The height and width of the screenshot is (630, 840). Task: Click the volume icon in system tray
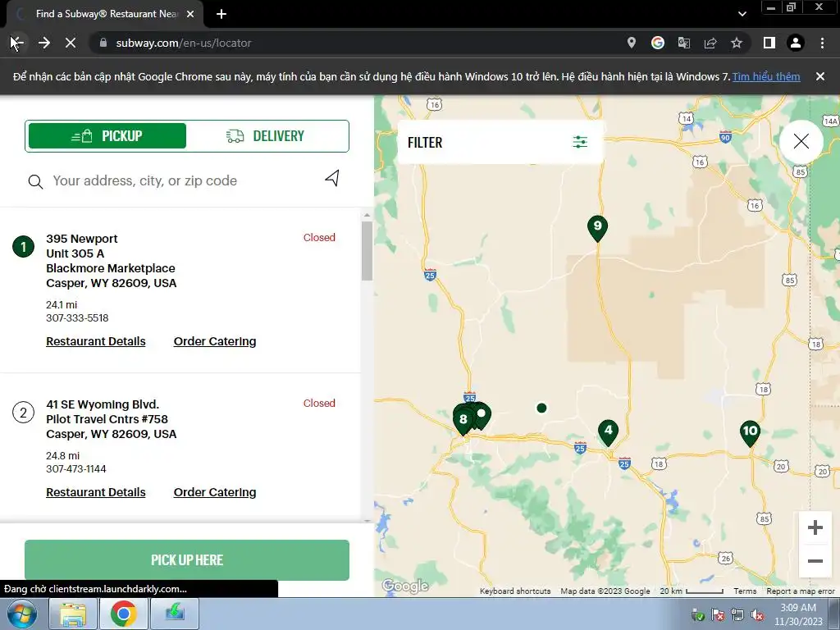[x=757, y=614]
